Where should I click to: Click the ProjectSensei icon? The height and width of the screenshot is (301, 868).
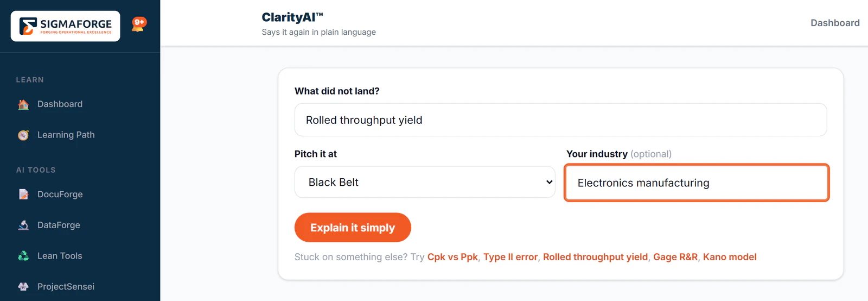(x=23, y=286)
